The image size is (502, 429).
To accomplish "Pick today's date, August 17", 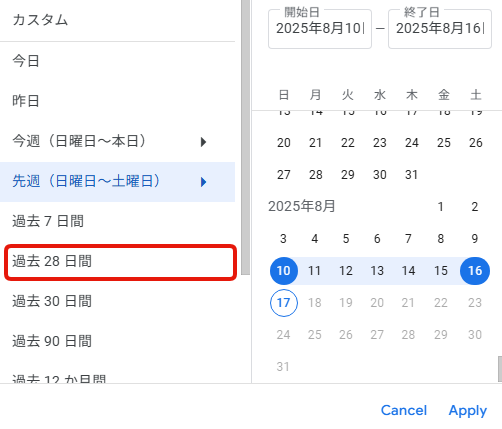I will tap(284, 303).
